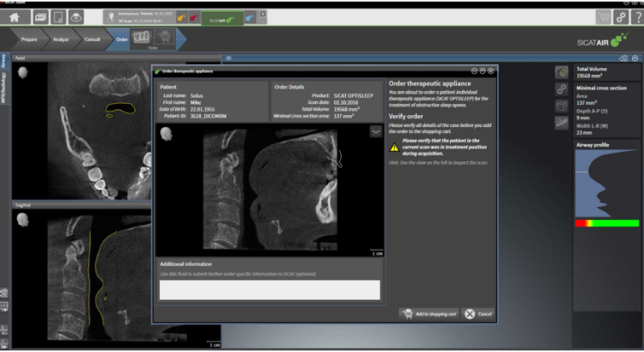Select the Order workflow step
Screen dimensions: 644x352
coord(121,39)
